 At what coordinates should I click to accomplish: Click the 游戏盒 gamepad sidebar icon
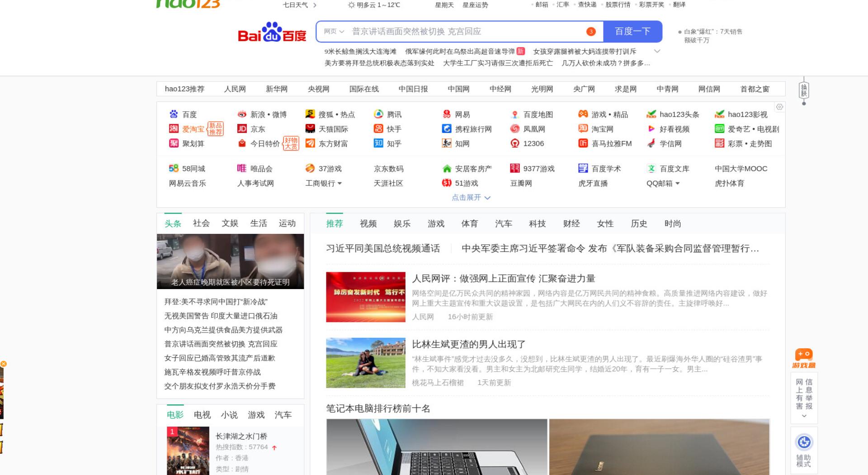tap(804, 358)
